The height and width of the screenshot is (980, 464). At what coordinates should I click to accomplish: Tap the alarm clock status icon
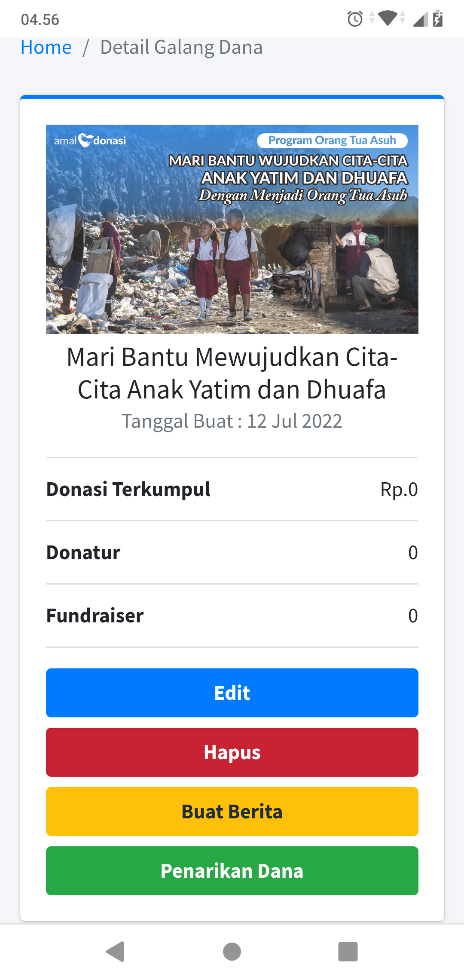click(355, 19)
